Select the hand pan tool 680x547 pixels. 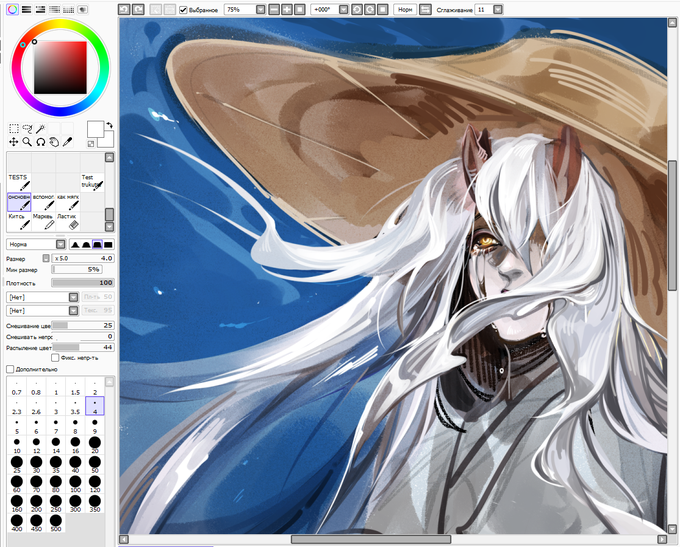[x=54, y=142]
